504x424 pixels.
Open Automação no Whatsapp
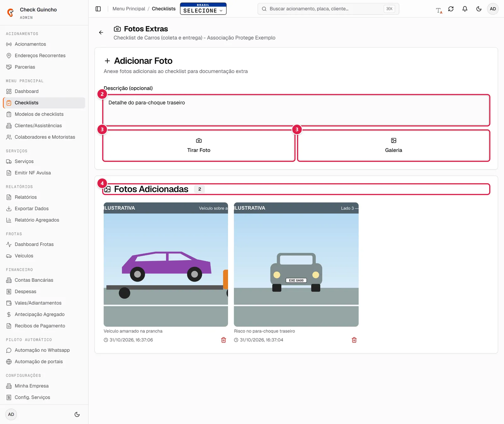[x=44, y=350]
